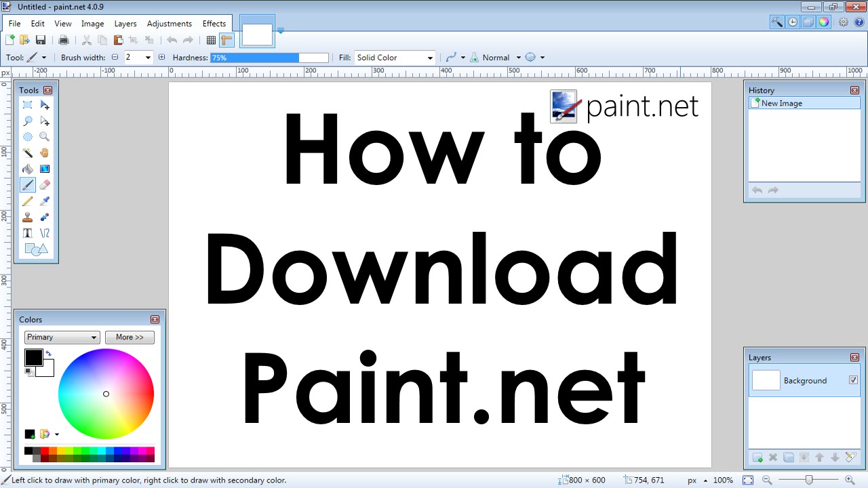Screen dimensions: 868x488
Task: Toggle the rulers display
Action: point(226,41)
